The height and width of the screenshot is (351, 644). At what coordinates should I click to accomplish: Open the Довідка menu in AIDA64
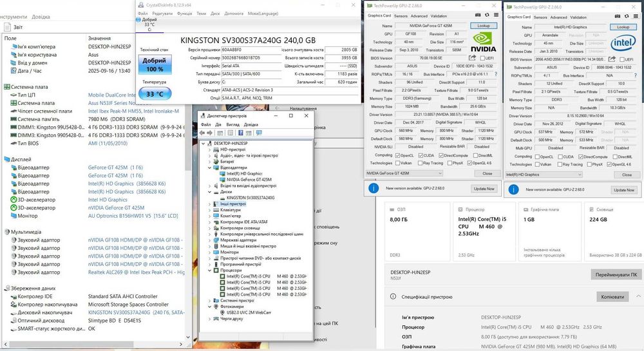41,17
